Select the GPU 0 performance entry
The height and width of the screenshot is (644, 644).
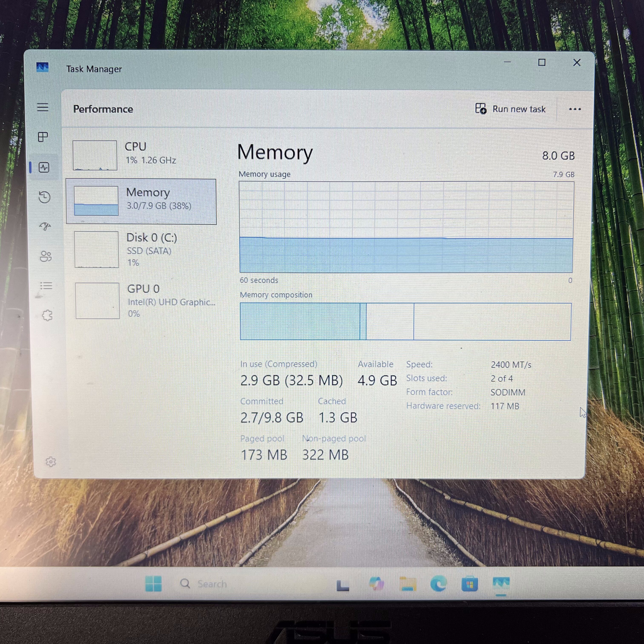click(142, 301)
